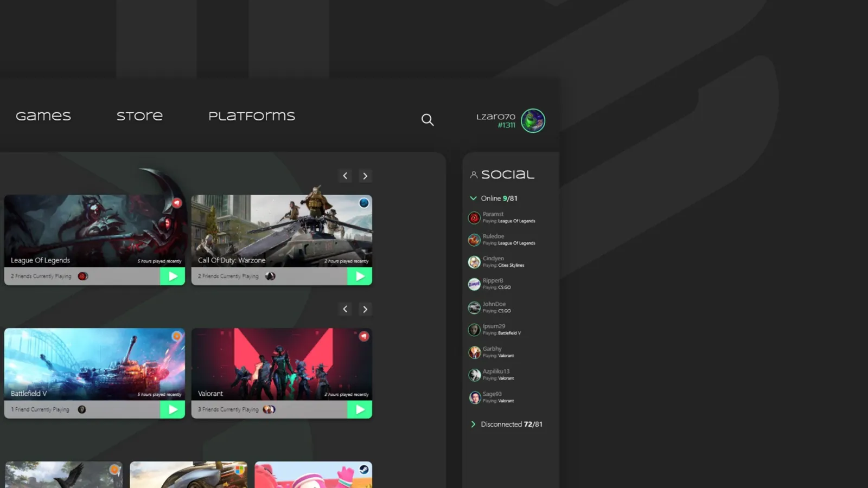Launch Call Of Duty: Warzone play button
The height and width of the screenshot is (488, 868).
(x=360, y=276)
